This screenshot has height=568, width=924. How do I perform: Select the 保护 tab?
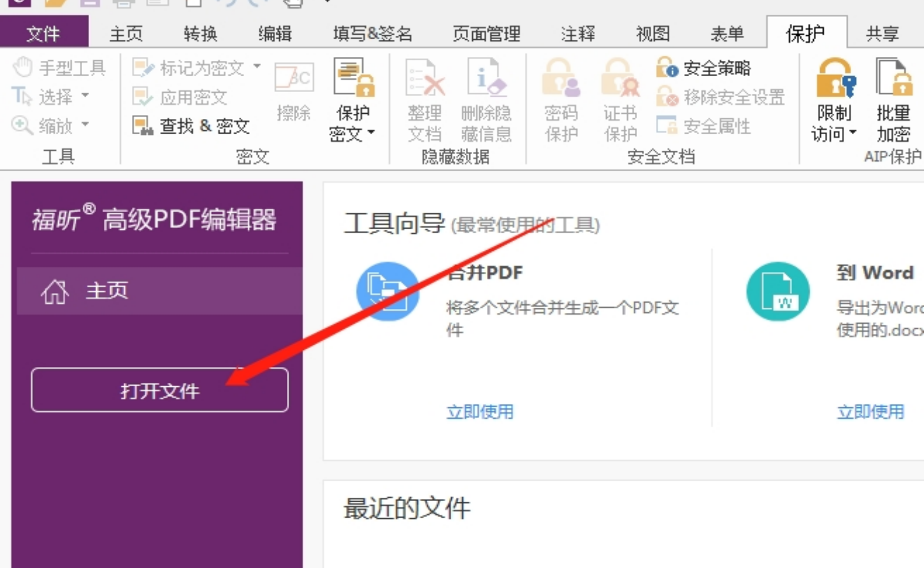coord(807,33)
